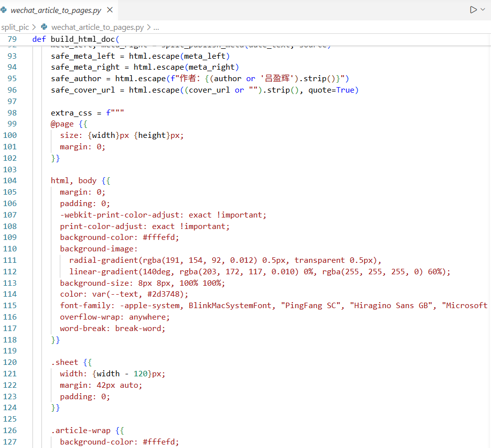Viewport: 491px width, 448px height.
Task: Click #fffefd color value on line 109
Action: 159,237
